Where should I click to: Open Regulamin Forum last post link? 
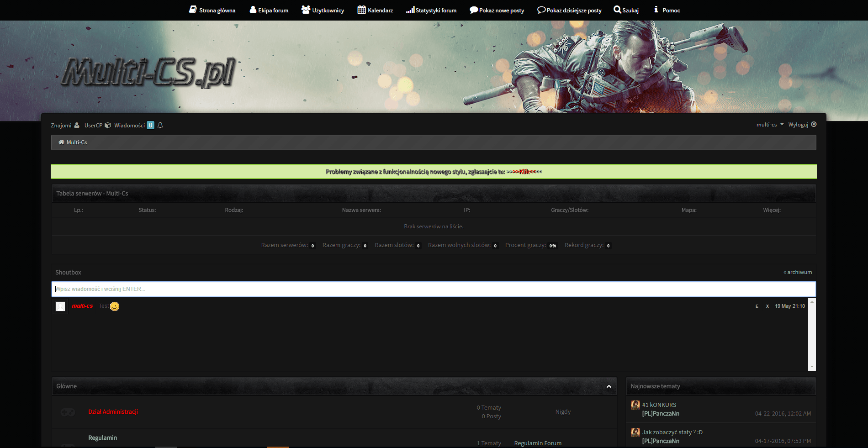(x=538, y=443)
